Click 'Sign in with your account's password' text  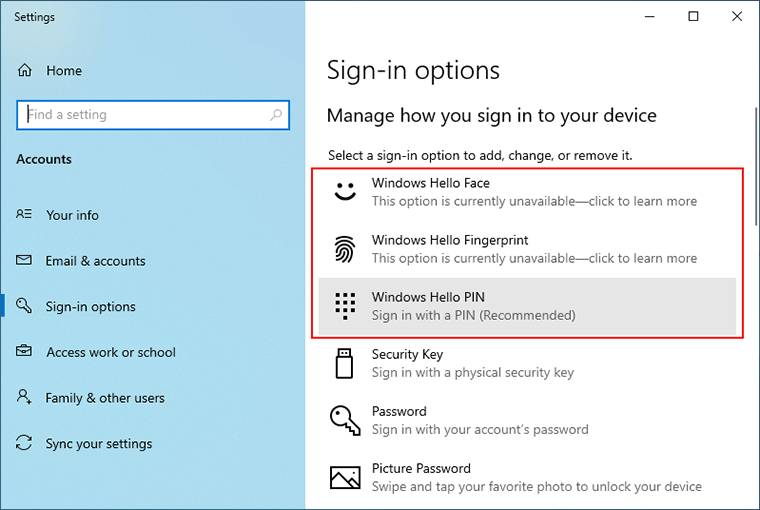(480, 430)
